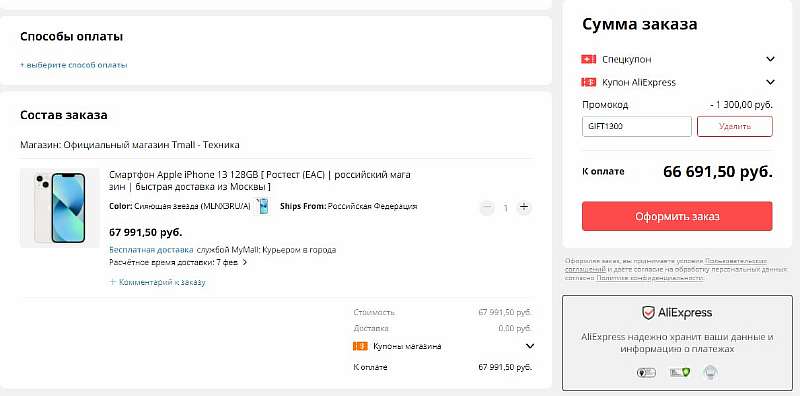Screen dimensions: 800x396
Task: Open the iPhone 13 product thumbnail
Action: click(x=60, y=208)
